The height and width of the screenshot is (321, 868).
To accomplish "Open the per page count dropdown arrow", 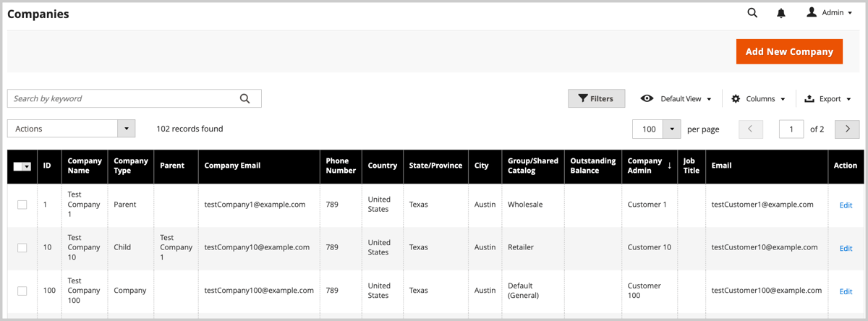I will tap(672, 129).
